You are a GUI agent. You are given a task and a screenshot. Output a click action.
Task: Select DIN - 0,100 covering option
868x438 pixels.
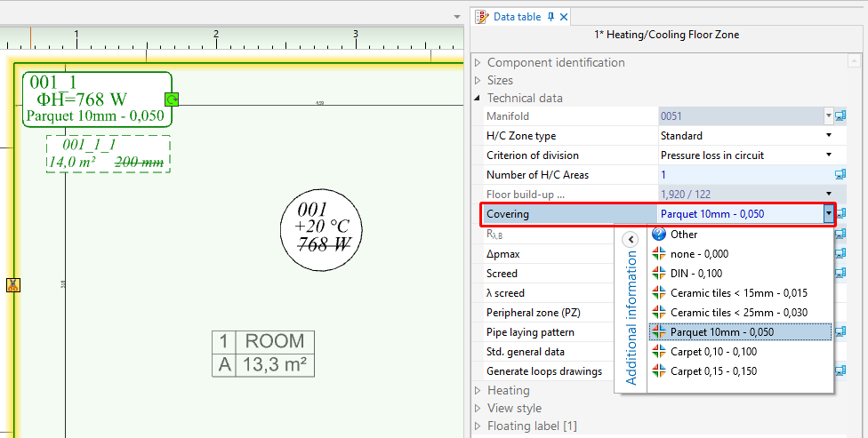696,274
